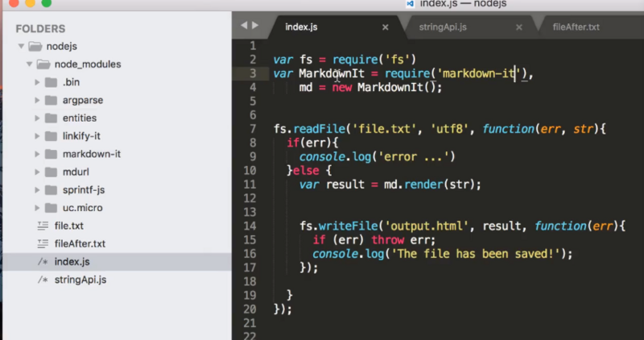Screen dimensions: 644x340
Task: Click the entities folder icon
Action: tap(51, 118)
